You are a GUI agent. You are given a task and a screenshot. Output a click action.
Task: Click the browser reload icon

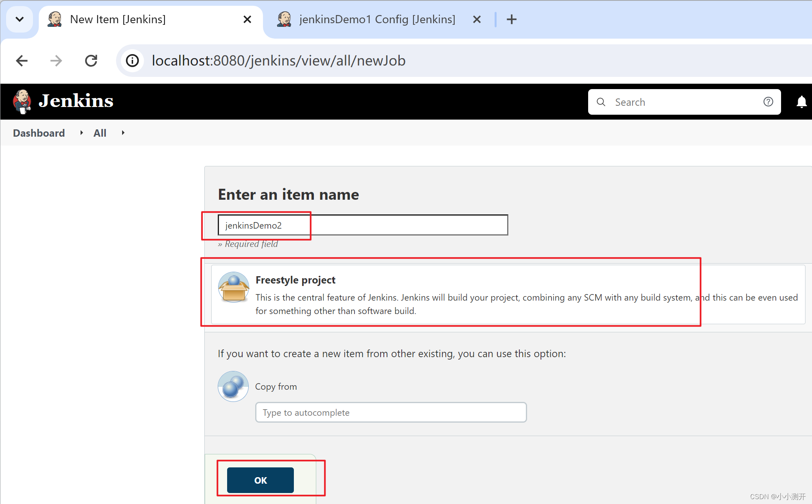[x=91, y=61]
